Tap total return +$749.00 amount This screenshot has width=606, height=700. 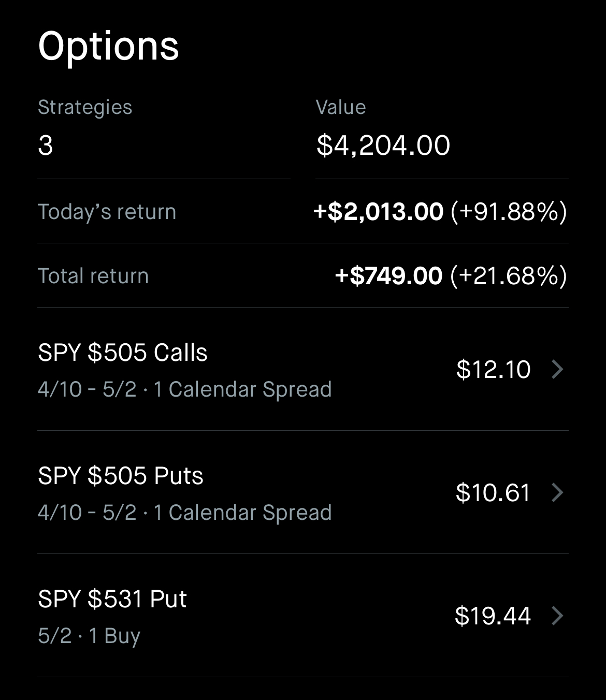[x=389, y=276]
